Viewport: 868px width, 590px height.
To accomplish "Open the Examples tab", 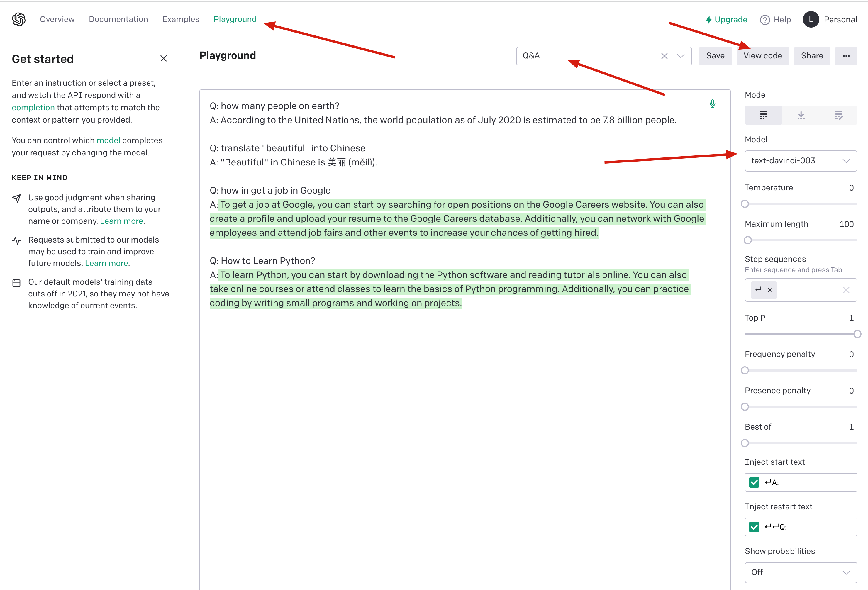I will click(180, 19).
